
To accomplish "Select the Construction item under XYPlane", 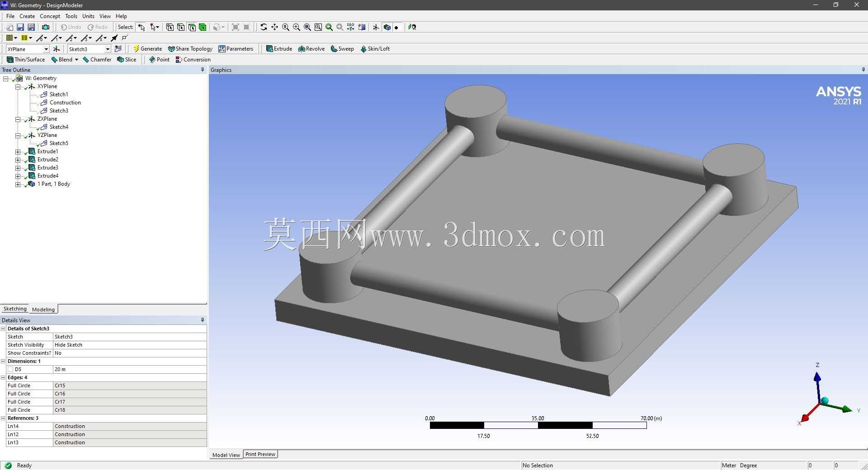I will coord(65,103).
